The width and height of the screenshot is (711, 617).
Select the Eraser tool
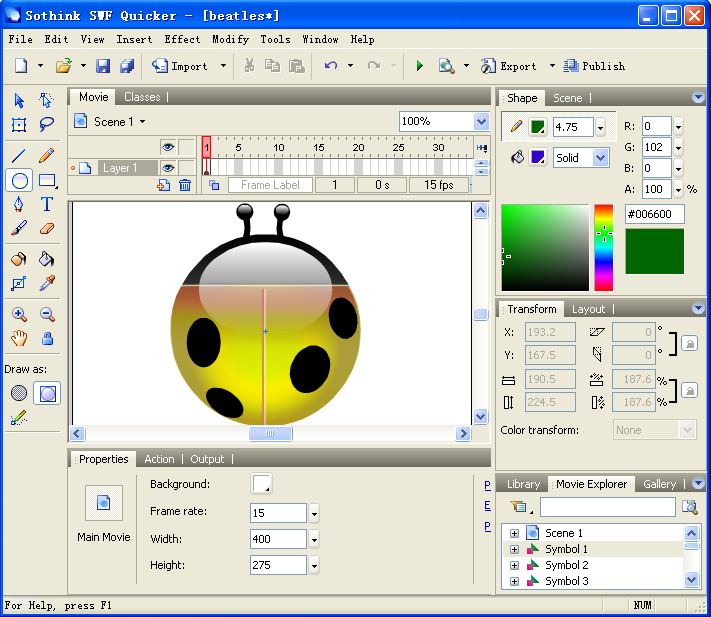click(x=47, y=229)
